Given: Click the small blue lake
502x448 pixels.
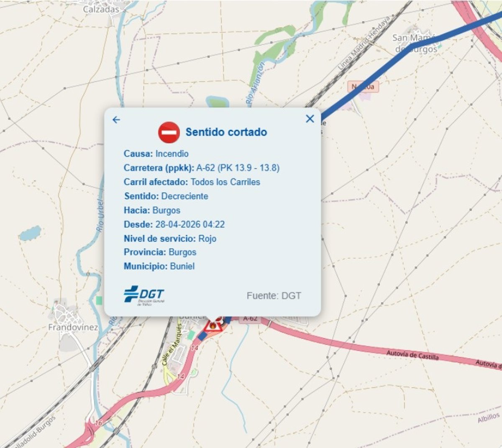Looking at the screenshot, I should click(x=30, y=233).
